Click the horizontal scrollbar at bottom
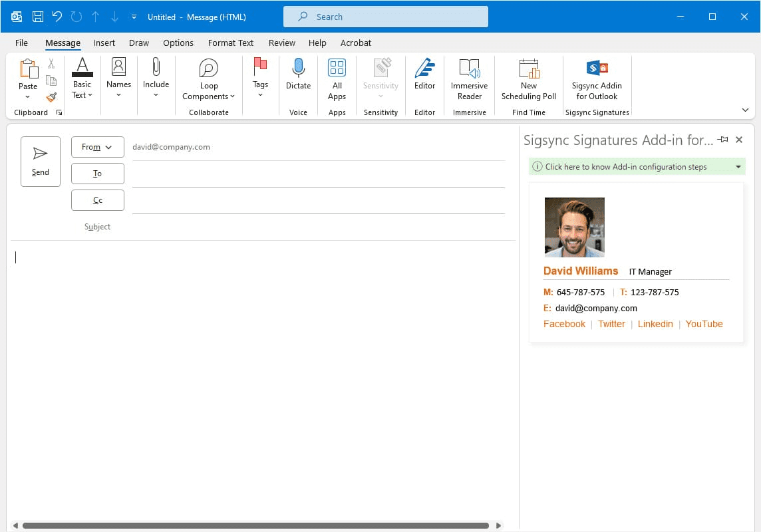 pyautogui.click(x=255, y=525)
